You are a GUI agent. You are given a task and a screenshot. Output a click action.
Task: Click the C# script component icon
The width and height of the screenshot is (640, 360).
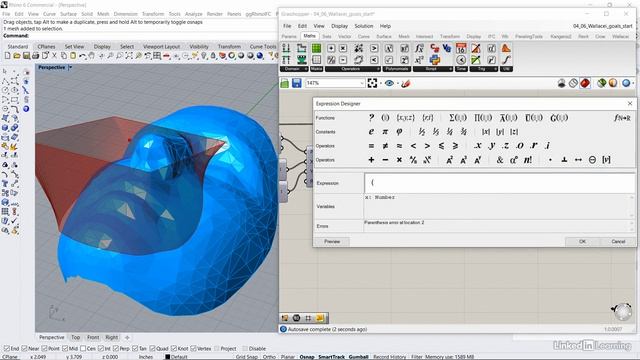(x=435, y=48)
